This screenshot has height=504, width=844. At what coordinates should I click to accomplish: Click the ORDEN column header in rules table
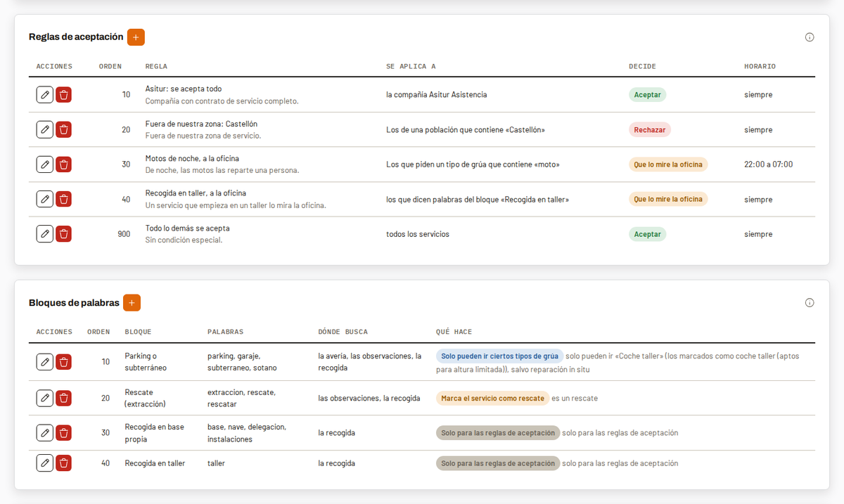[x=110, y=66]
